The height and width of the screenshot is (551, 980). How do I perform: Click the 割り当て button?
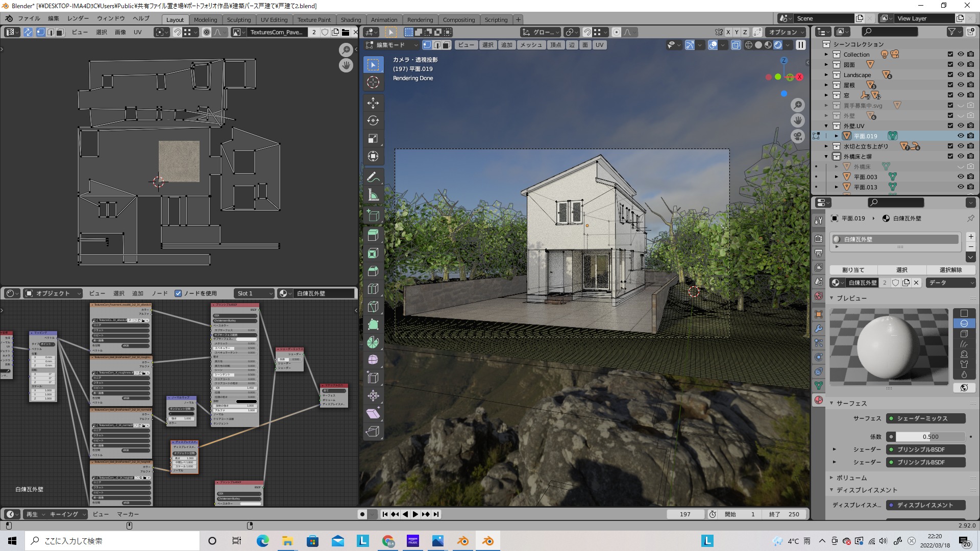coord(853,270)
